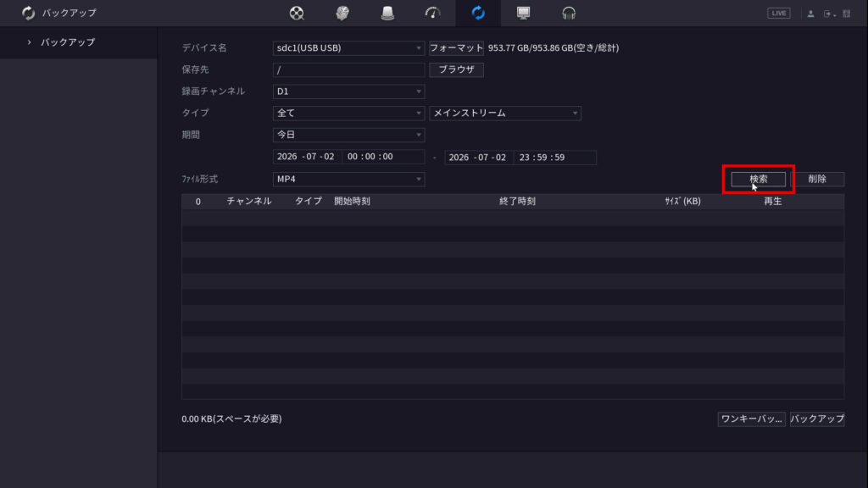Click the 0.00 KB(スペースが必要) text
The image size is (868, 488).
[x=231, y=419]
